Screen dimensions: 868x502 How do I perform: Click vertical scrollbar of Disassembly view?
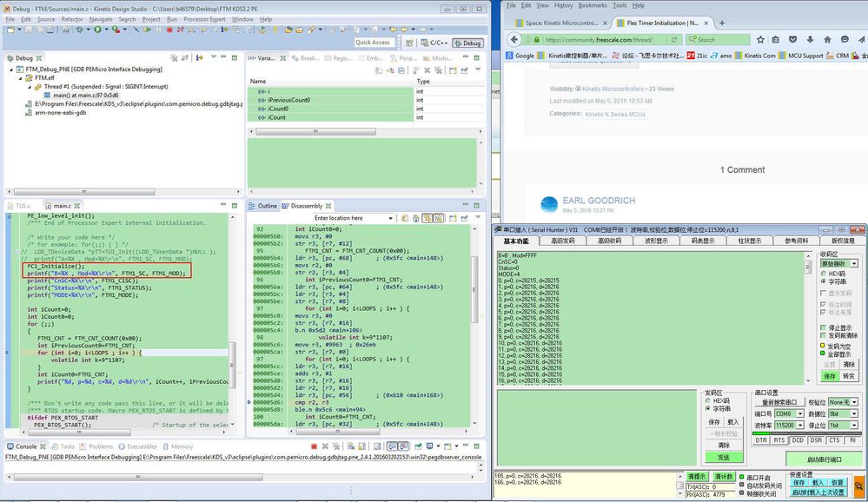coord(474,288)
